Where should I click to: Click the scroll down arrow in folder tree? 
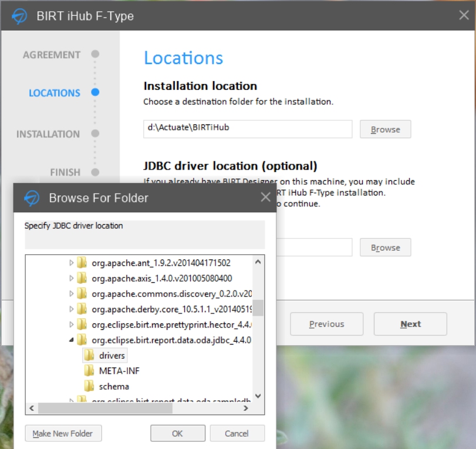click(258, 396)
